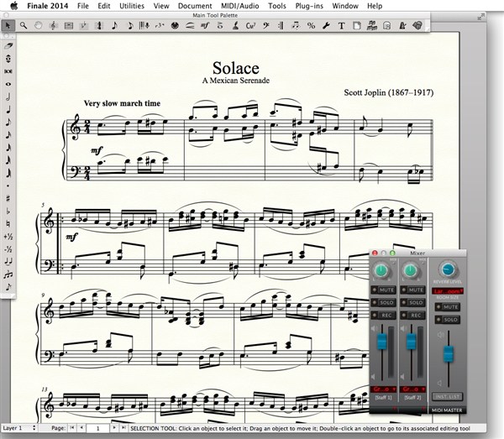This screenshot has height=439, width=504.
Task: Select the Page Layout tool icon
Action: tap(356, 25)
